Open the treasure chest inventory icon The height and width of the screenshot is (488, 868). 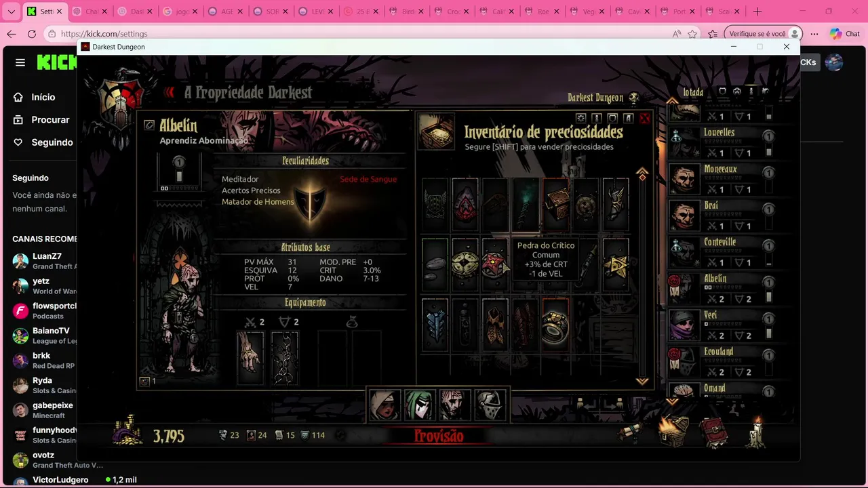coord(435,131)
